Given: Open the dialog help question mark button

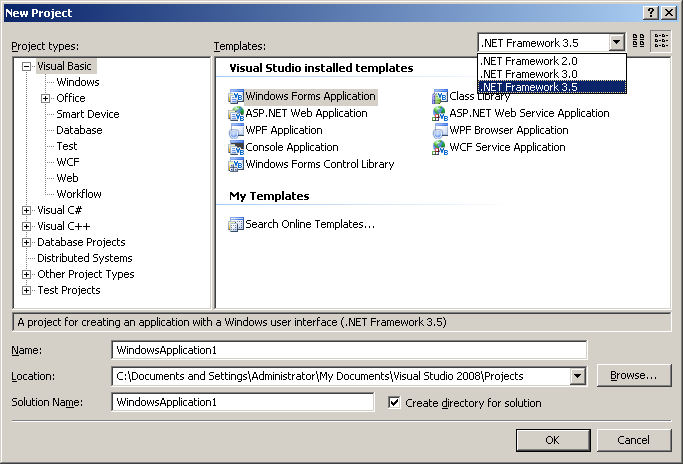Looking at the screenshot, I should [651, 13].
